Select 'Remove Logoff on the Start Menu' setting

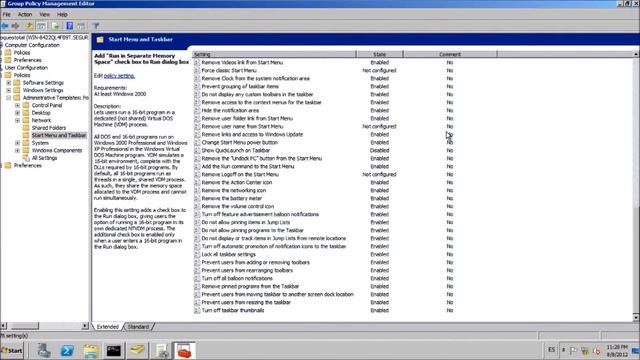(240, 175)
